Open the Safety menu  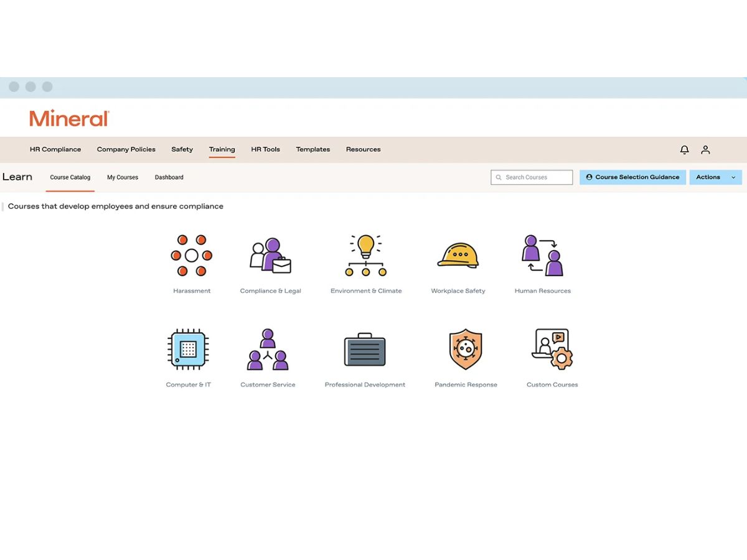[x=182, y=149]
